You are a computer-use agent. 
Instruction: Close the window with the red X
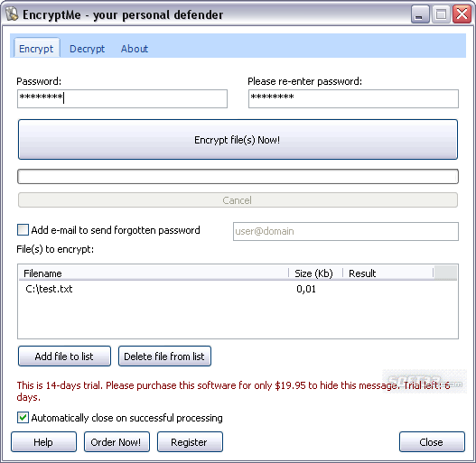(x=462, y=14)
